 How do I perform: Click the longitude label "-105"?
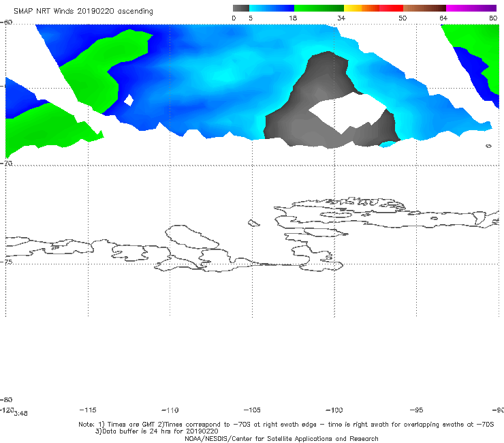click(x=252, y=410)
